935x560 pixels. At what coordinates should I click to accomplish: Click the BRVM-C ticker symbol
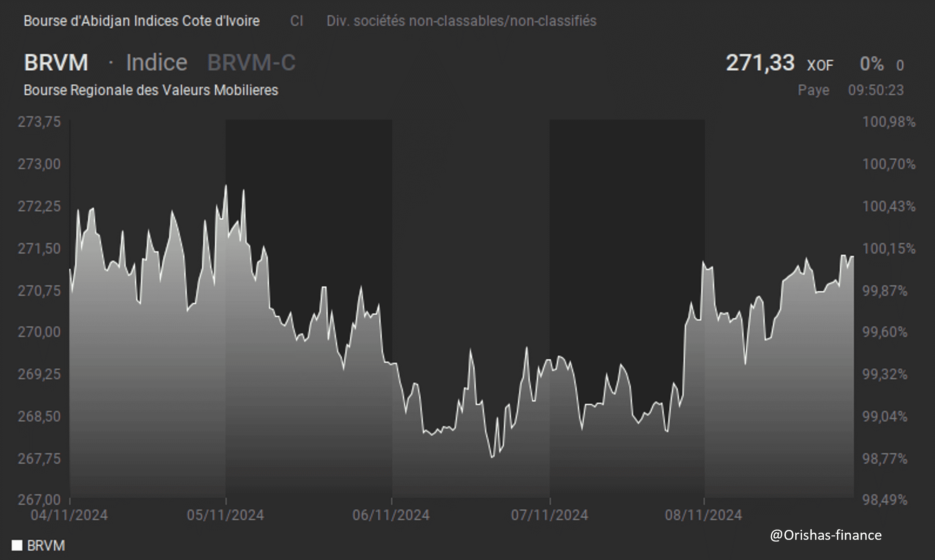pyautogui.click(x=251, y=62)
